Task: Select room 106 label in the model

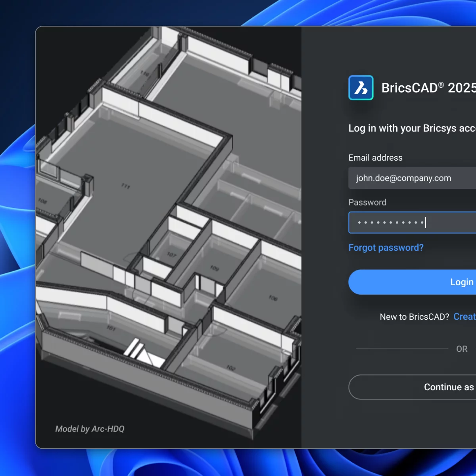Action: (x=273, y=298)
